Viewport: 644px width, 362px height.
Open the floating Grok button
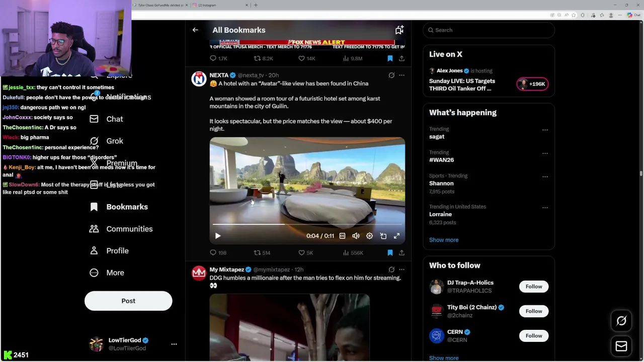621,321
